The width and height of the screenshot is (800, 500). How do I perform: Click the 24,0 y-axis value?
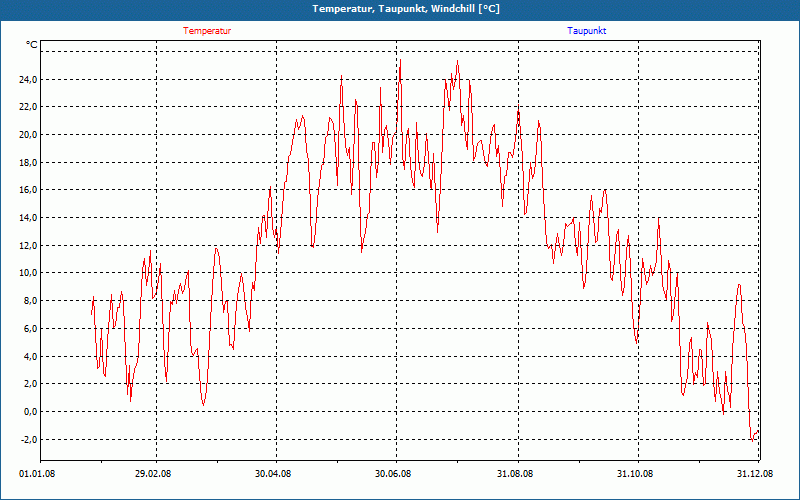click(x=28, y=80)
